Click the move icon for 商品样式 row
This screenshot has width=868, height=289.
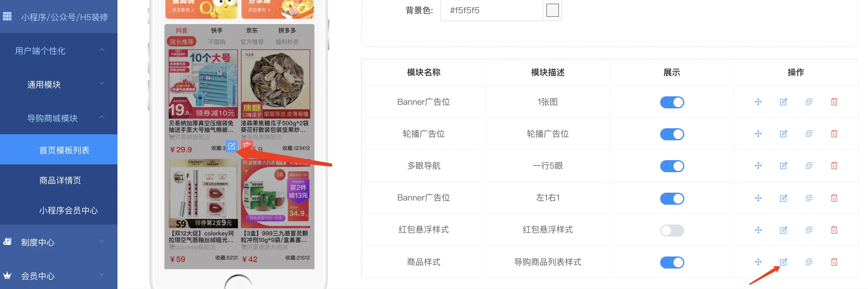(x=758, y=262)
